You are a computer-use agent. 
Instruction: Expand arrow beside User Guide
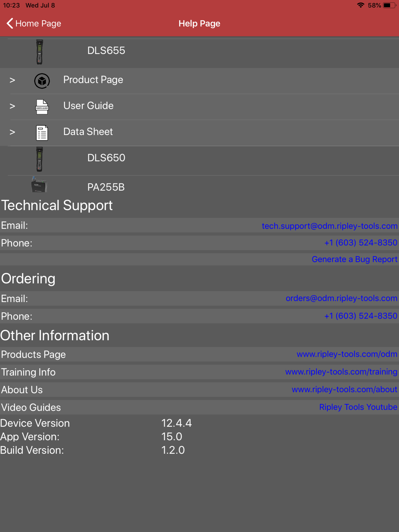pyautogui.click(x=12, y=106)
